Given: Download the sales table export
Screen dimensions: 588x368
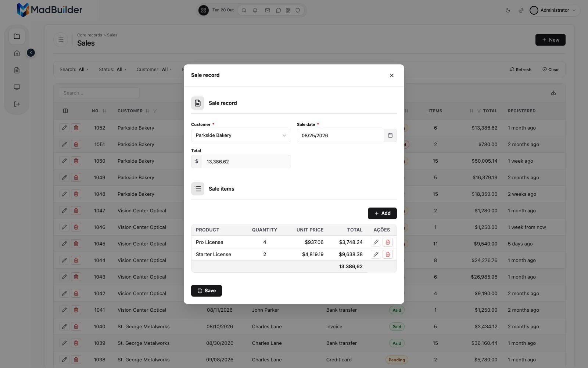Looking at the screenshot, I should 553,93.
